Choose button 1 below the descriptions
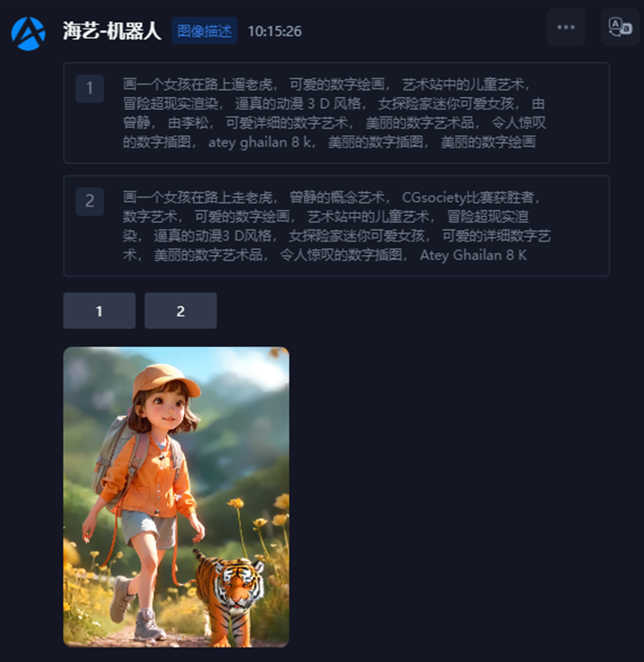 pos(99,311)
